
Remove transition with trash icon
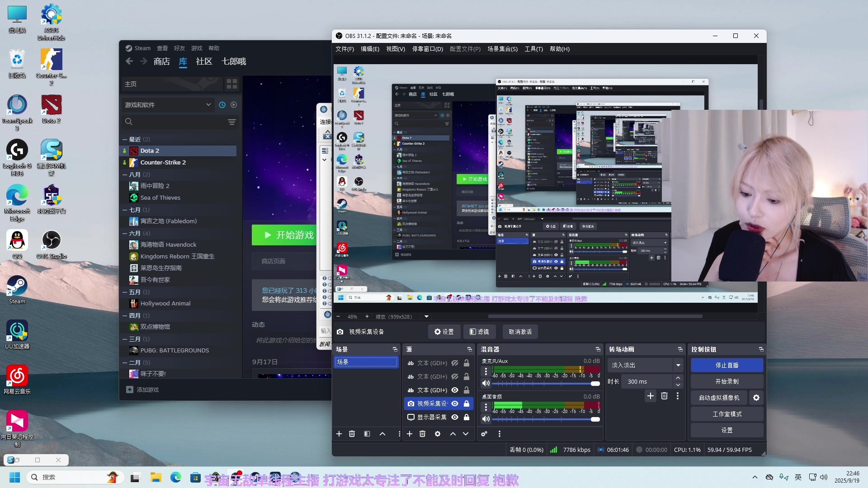[x=664, y=396]
